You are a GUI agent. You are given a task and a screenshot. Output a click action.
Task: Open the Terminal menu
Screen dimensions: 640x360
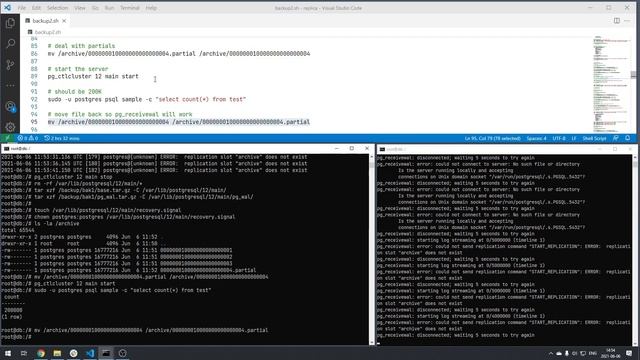[130, 8]
